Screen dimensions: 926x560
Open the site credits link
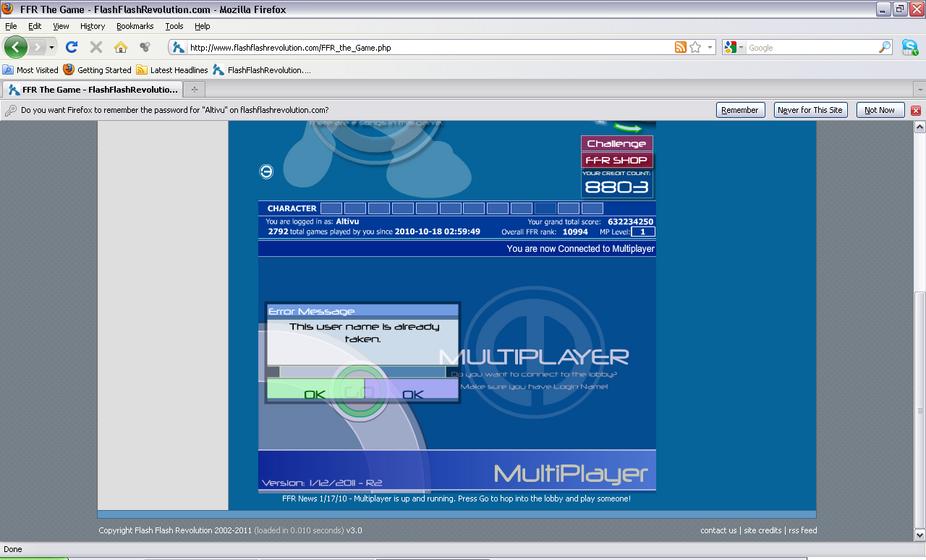tap(762, 530)
